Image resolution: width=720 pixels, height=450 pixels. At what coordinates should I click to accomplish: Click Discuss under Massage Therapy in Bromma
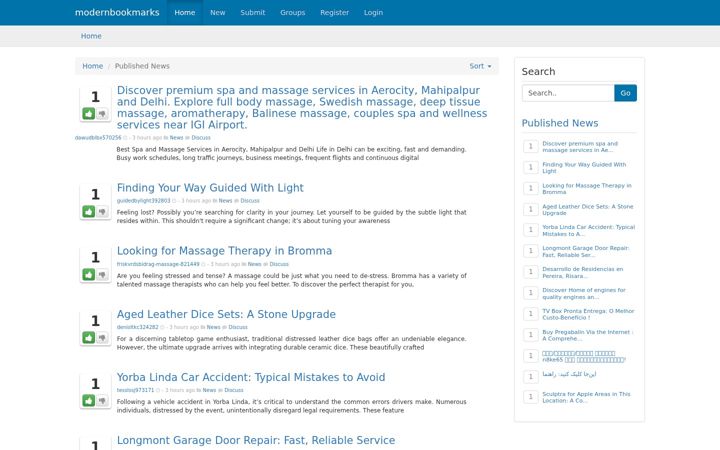(279, 264)
